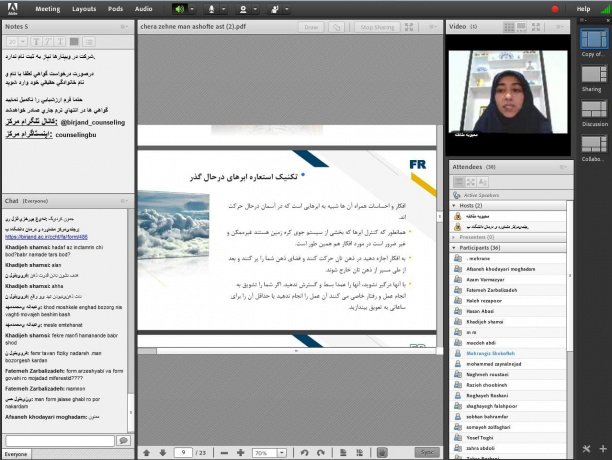Toggle the webcam icon in top bar
612x460 pixels.
pyautogui.click(x=243, y=9)
